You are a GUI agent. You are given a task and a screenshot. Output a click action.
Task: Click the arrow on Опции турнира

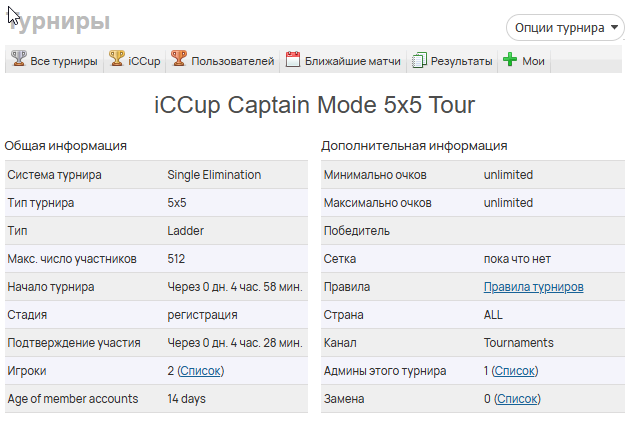click(614, 27)
